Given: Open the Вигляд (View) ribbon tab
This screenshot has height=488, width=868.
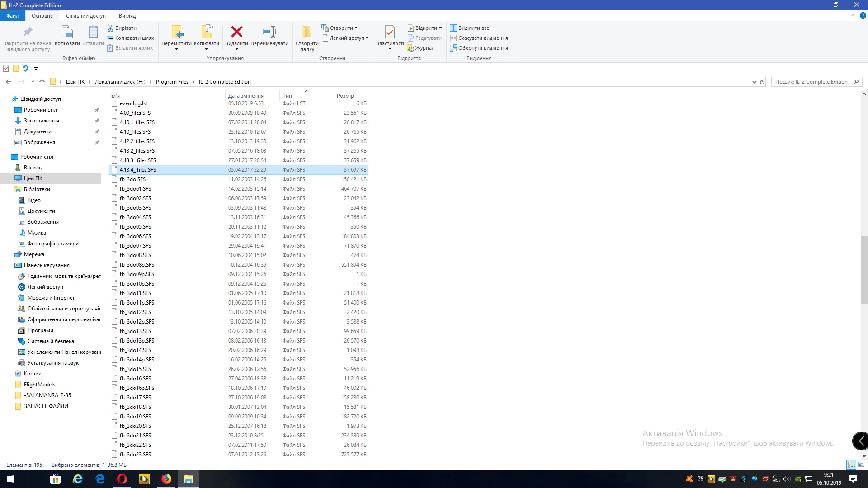Looking at the screenshot, I should tap(127, 16).
